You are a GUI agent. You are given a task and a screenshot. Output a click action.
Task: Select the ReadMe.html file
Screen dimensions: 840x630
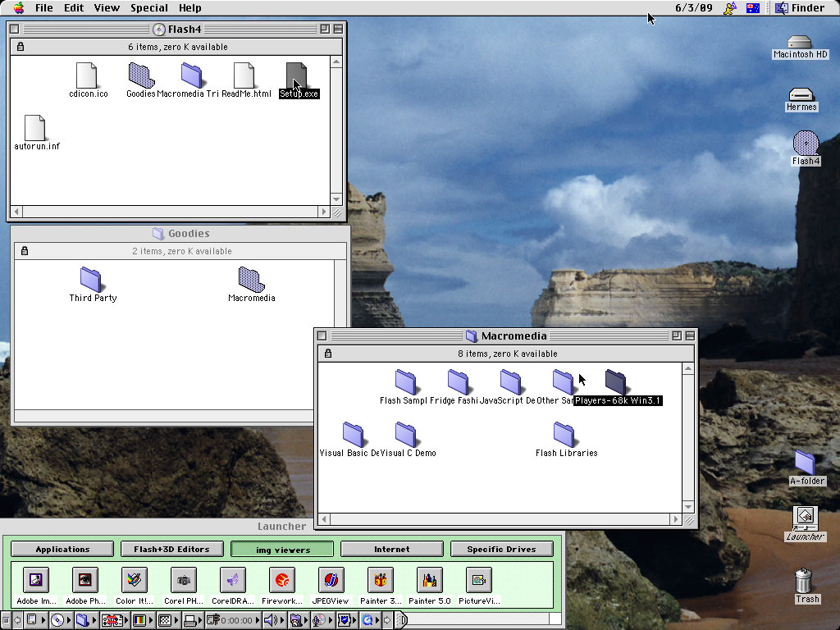coord(244,76)
